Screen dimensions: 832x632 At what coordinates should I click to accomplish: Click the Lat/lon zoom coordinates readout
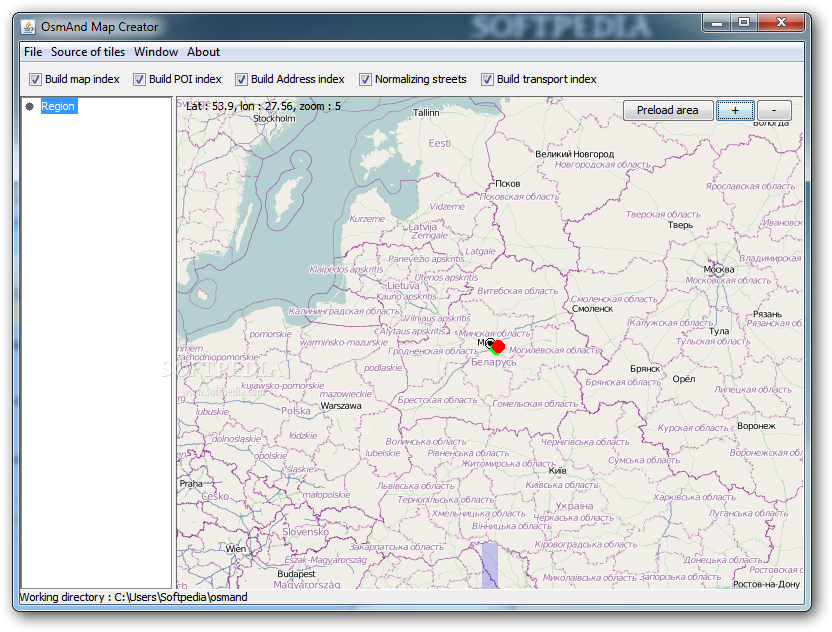(263, 106)
